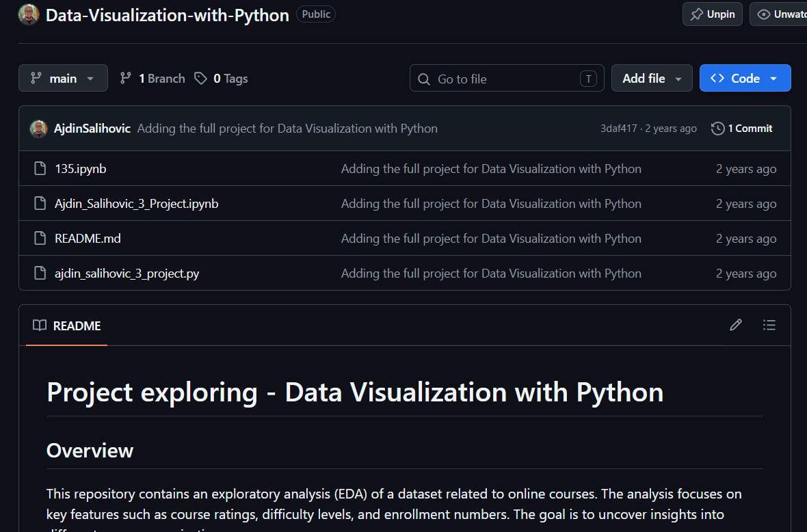Image resolution: width=807 pixels, height=532 pixels.
Task: Open the AjdinSalihovic author link
Action: (x=92, y=129)
